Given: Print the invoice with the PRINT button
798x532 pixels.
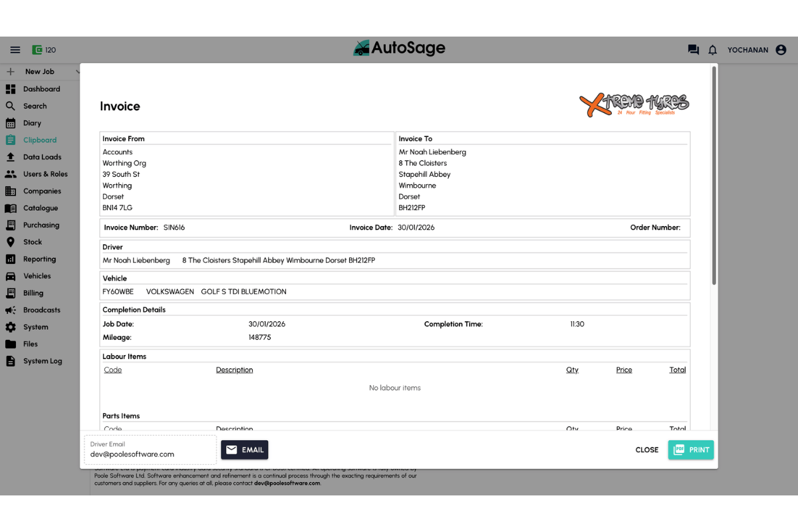Looking at the screenshot, I should point(691,450).
